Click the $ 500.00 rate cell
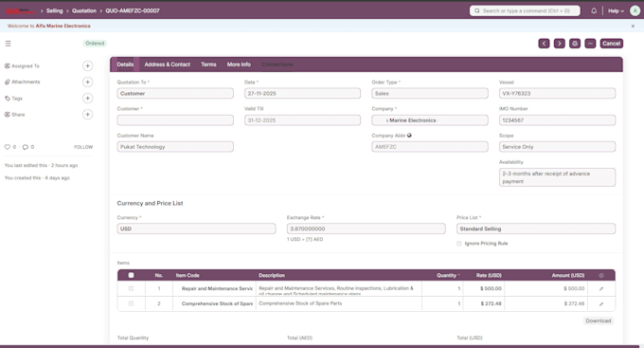 click(484, 289)
